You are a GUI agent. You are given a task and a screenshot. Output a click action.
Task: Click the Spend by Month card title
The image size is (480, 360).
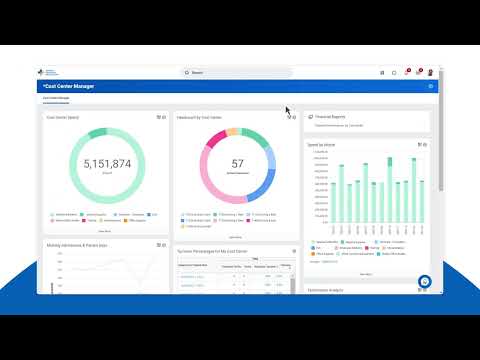tap(321, 145)
